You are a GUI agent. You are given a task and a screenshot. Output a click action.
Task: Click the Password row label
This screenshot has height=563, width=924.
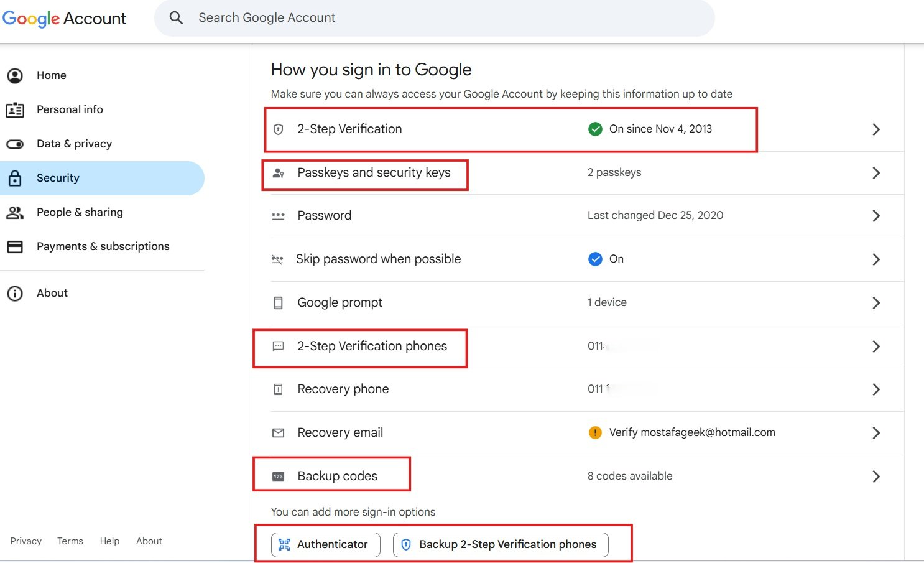tap(325, 215)
